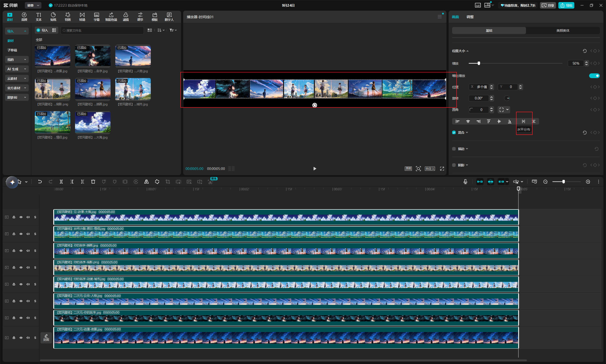
Task: Click the 导出 export button
Action: 566,5
